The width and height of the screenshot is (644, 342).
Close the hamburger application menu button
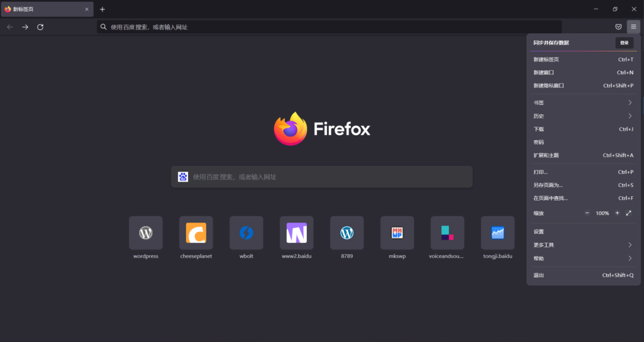click(x=633, y=26)
